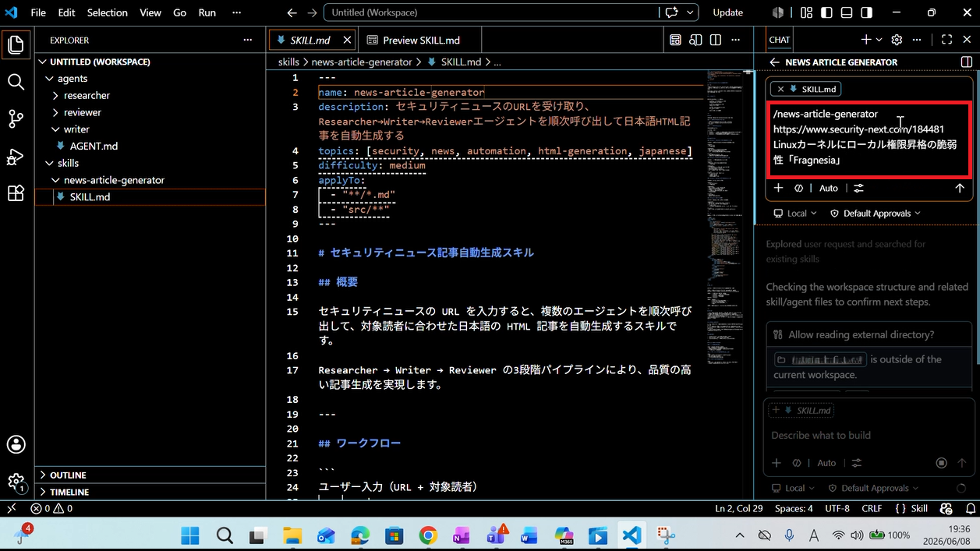Open the View menu
Viewport: 980px width, 551px height.
point(150,12)
